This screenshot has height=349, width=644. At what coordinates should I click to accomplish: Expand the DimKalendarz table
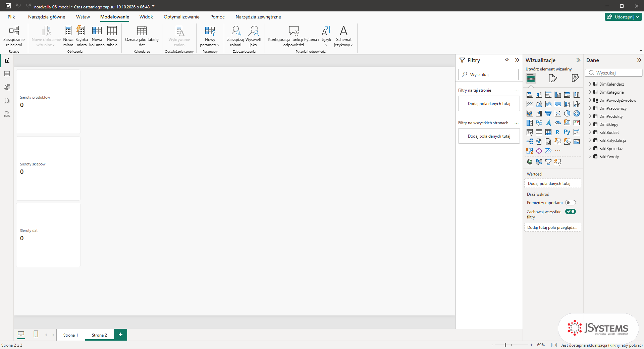pos(590,84)
